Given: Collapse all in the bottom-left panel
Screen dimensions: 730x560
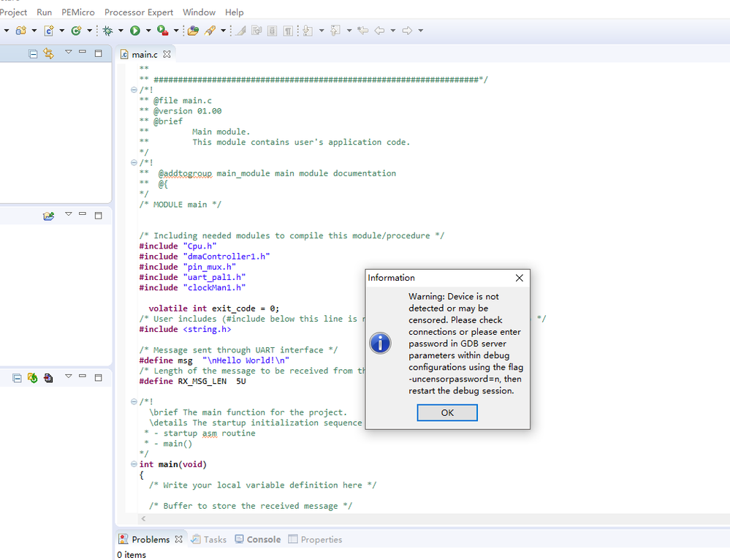Looking at the screenshot, I should click(18, 378).
